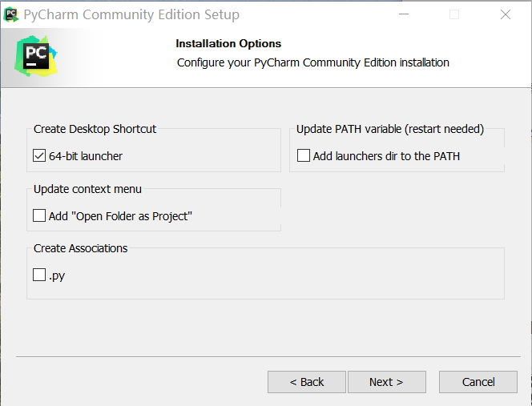
Task: Uncheck the 64-bit launcher checkbox
Action: pos(39,156)
